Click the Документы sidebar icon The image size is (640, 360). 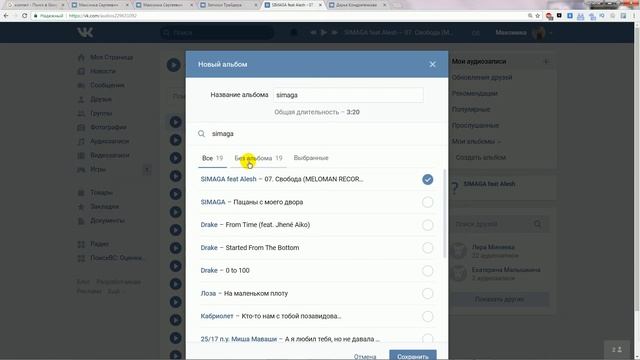(x=81, y=220)
